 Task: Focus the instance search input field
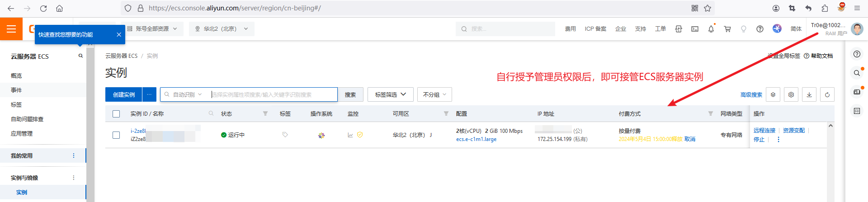point(274,94)
